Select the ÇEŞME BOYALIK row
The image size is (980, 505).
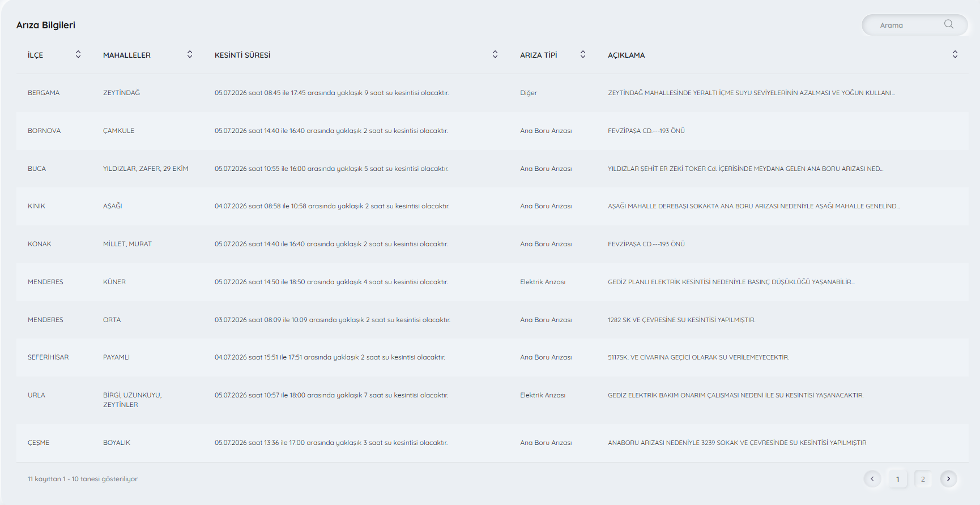[492, 443]
